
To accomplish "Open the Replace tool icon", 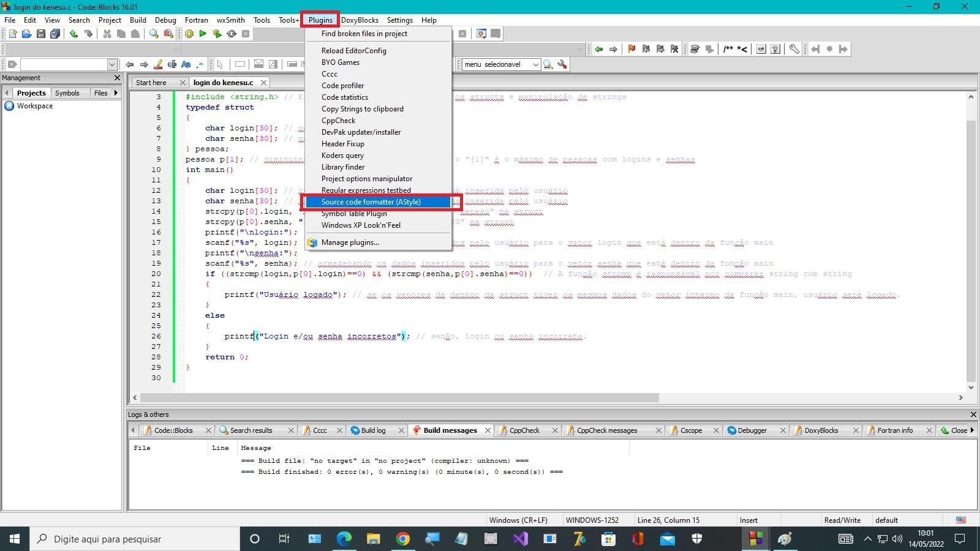I will pos(168,34).
